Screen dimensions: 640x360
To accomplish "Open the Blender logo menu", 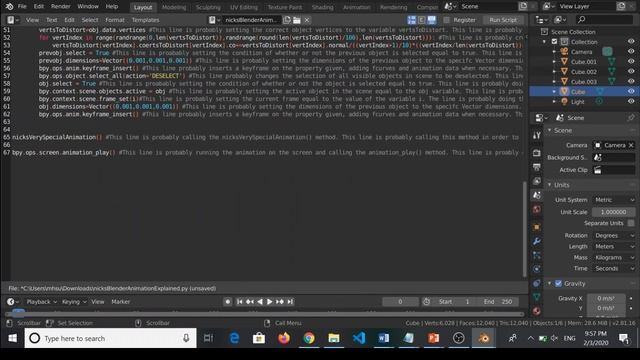I will [x=9, y=7].
